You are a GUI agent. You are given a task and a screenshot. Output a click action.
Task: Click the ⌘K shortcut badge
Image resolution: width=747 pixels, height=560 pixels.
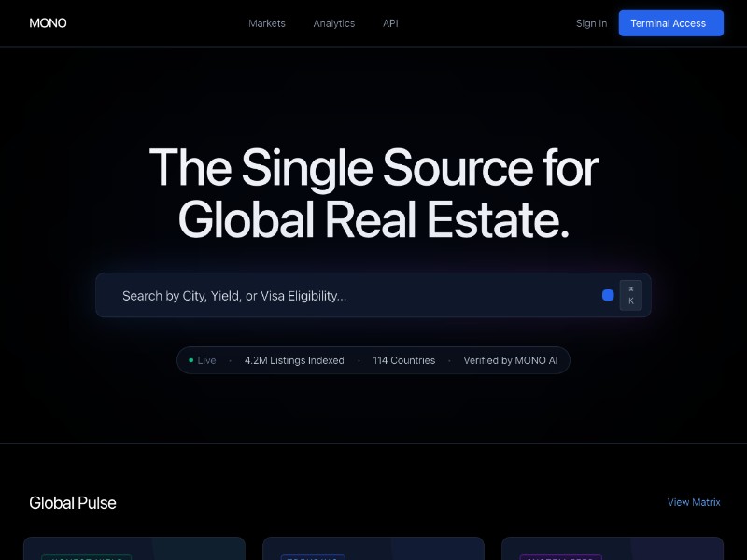(x=630, y=295)
